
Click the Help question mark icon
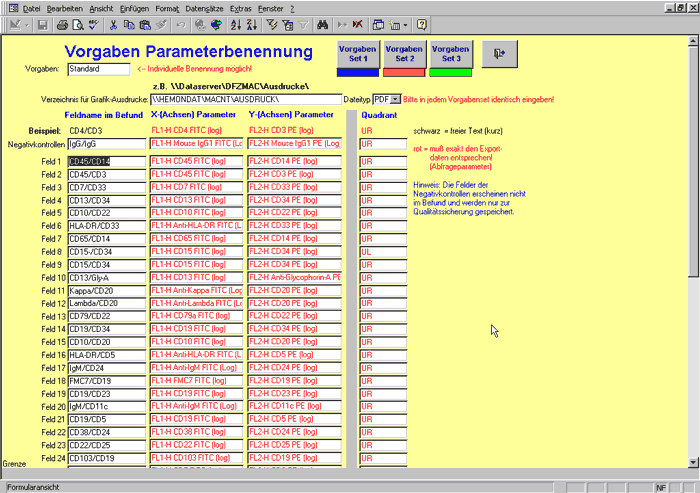click(422, 25)
